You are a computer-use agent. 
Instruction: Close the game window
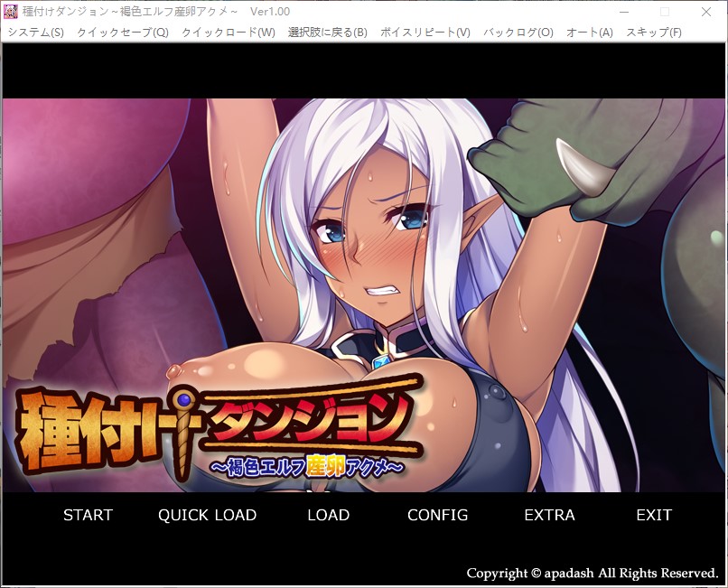click(706, 12)
